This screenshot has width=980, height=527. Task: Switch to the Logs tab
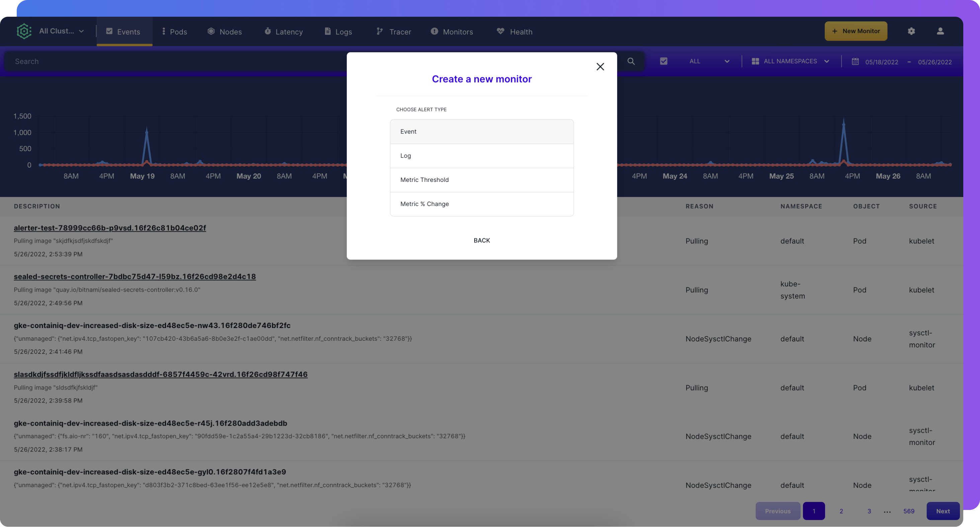coord(338,31)
